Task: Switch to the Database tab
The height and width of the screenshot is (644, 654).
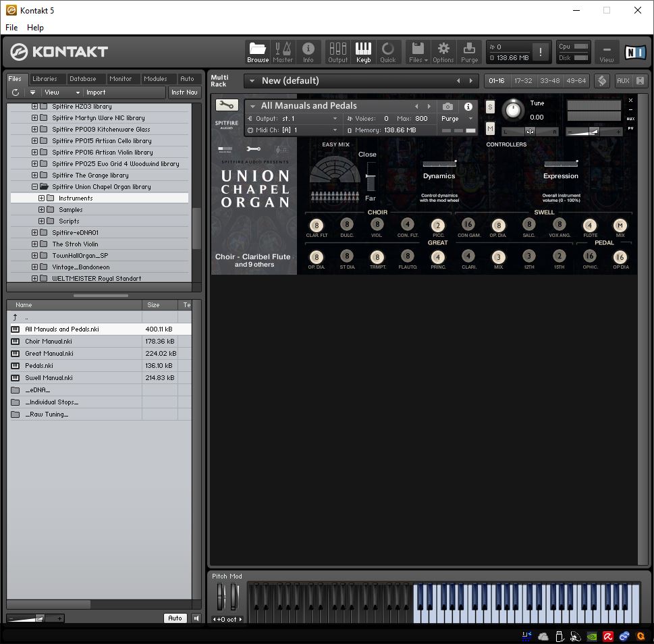Action: pos(82,79)
